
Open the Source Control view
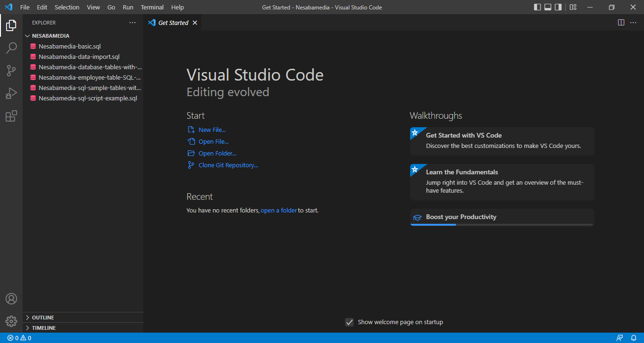tap(11, 71)
